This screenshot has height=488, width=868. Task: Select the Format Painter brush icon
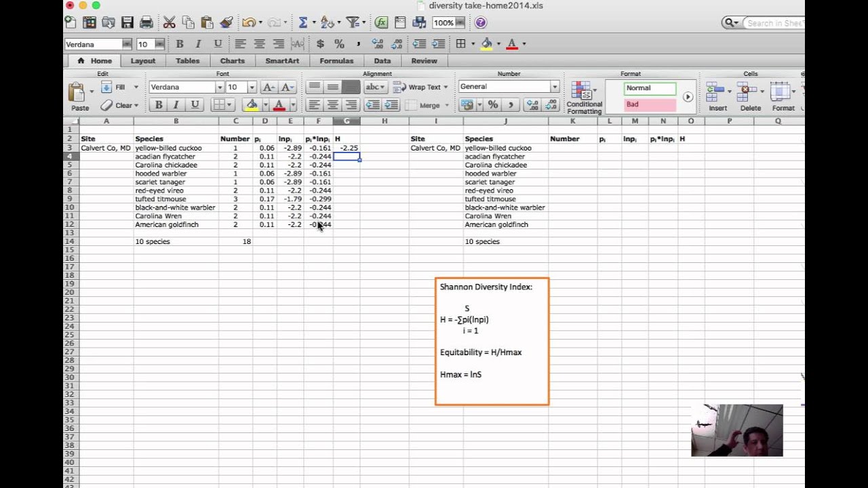click(226, 22)
